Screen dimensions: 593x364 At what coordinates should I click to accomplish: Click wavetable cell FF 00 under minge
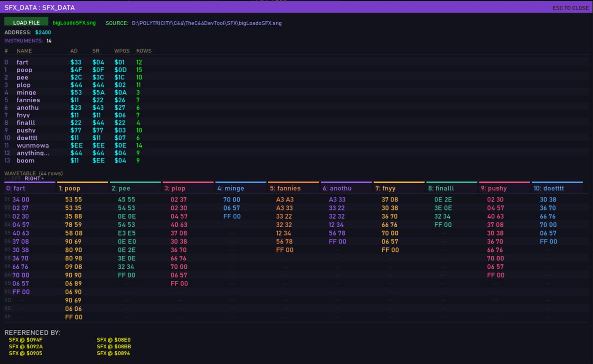click(x=232, y=216)
